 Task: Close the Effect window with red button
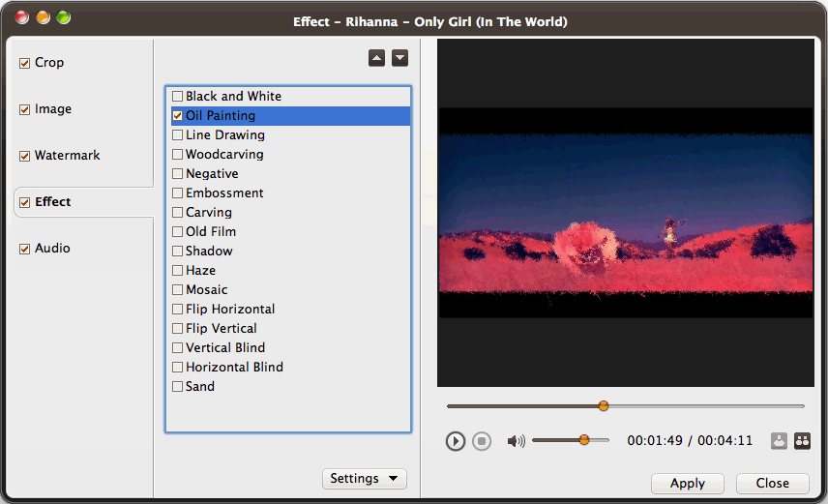22,17
